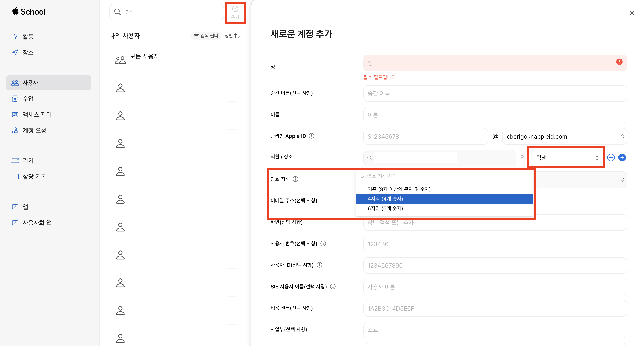Screen dimensions: 644x346
Task: Click the blue plus role/location icon
Action: click(622, 157)
